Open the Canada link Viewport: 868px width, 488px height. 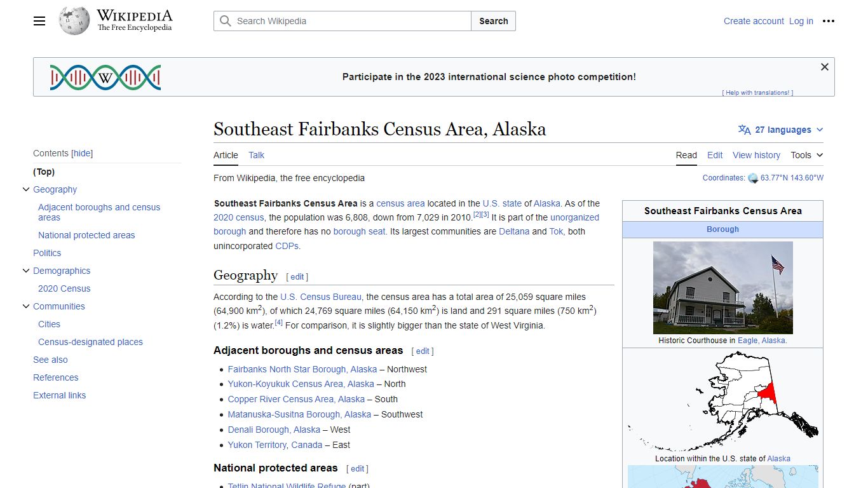coord(307,445)
